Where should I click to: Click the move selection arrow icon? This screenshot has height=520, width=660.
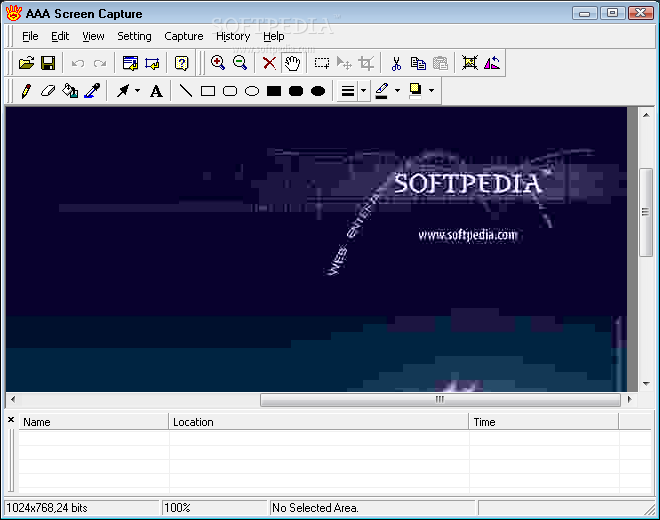(344, 63)
